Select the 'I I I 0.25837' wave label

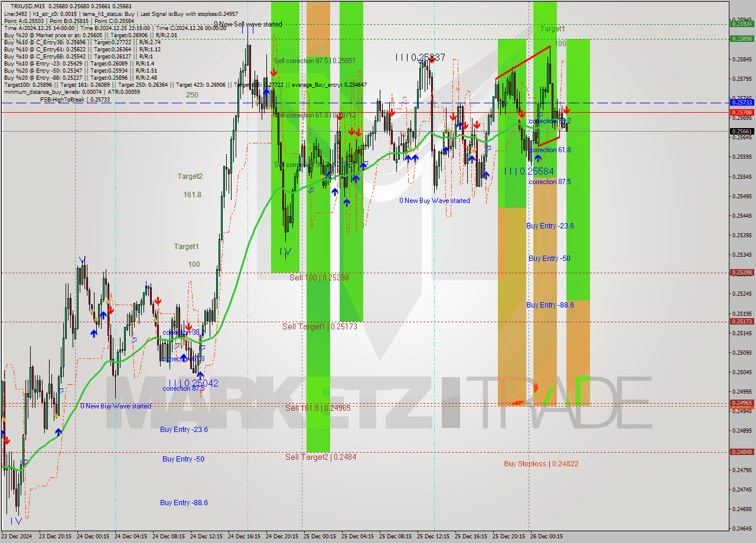coord(421,58)
